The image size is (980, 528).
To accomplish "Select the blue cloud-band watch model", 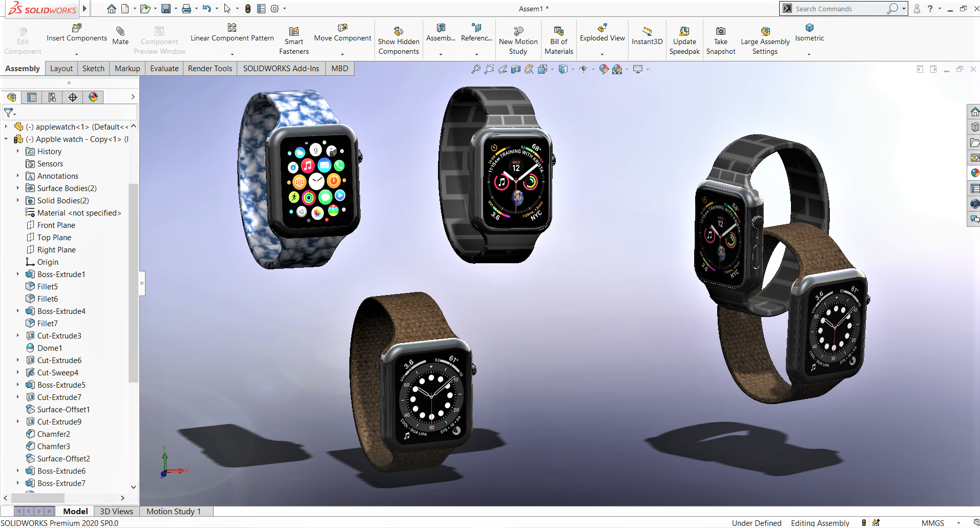I will point(300,179).
